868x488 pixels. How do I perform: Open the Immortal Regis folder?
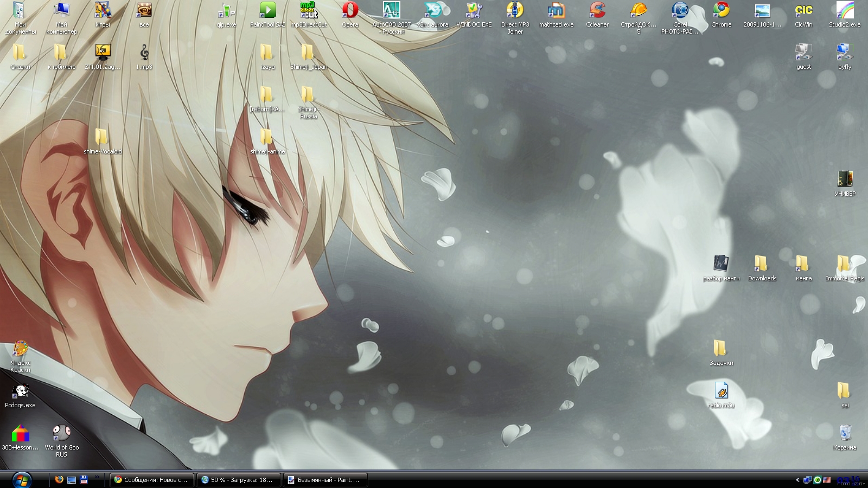845,268
